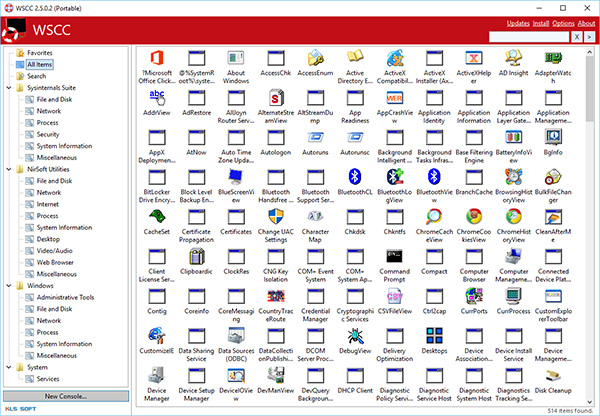Screen dimensions: 600x416
Task: Launch BulkFileChanger icon
Action: [x=553, y=177]
